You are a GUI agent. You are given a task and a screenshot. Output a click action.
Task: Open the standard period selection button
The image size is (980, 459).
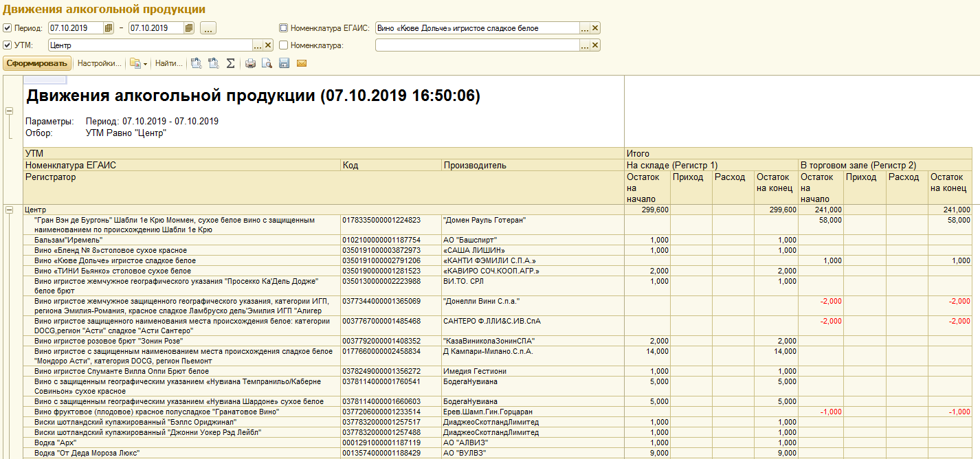[208, 28]
